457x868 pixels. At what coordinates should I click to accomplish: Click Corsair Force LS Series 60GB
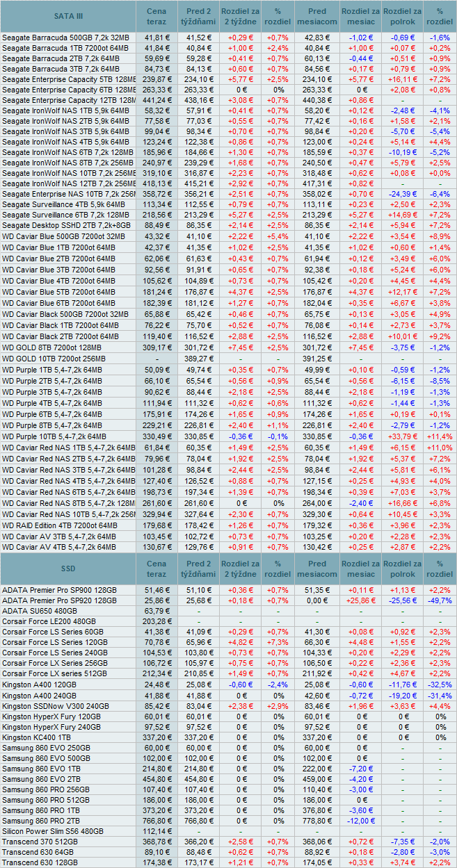53,632
